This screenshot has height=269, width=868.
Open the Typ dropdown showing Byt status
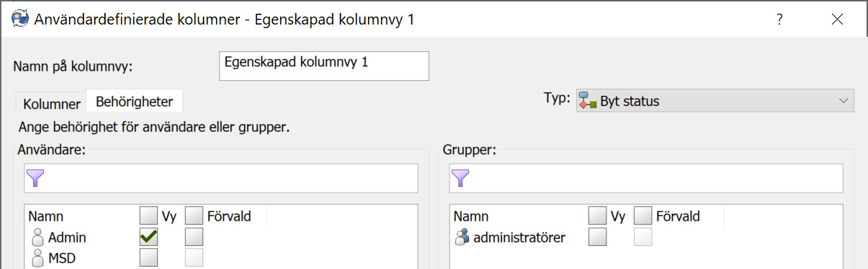715,101
